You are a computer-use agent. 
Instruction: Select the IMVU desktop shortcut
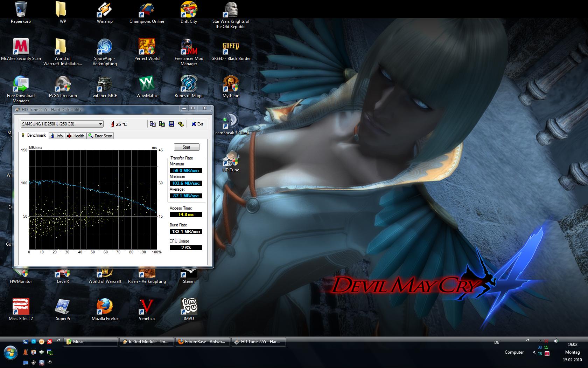(x=189, y=310)
